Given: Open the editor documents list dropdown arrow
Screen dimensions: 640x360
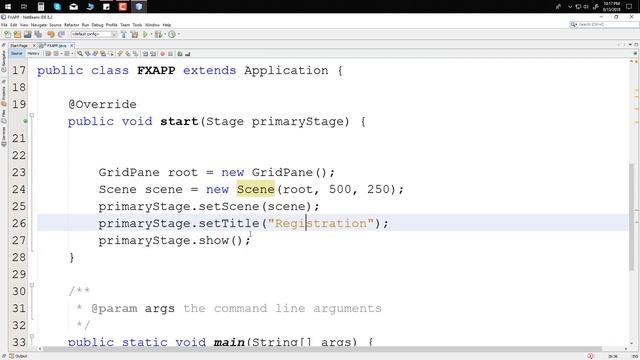Looking at the screenshot, I should (630, 44).
